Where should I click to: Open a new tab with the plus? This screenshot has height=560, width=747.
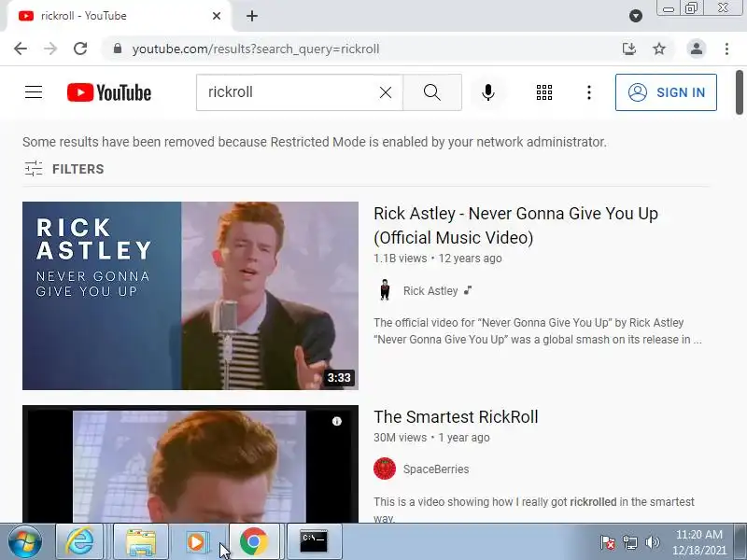pyautogui.click(x=252, y=16)
